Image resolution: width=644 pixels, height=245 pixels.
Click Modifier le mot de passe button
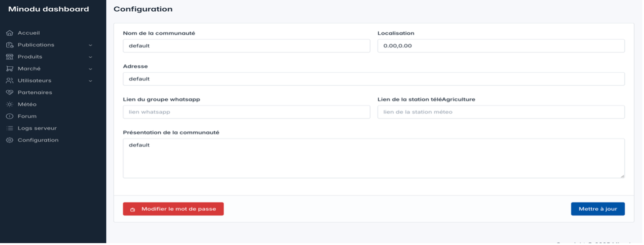[173, 209]
